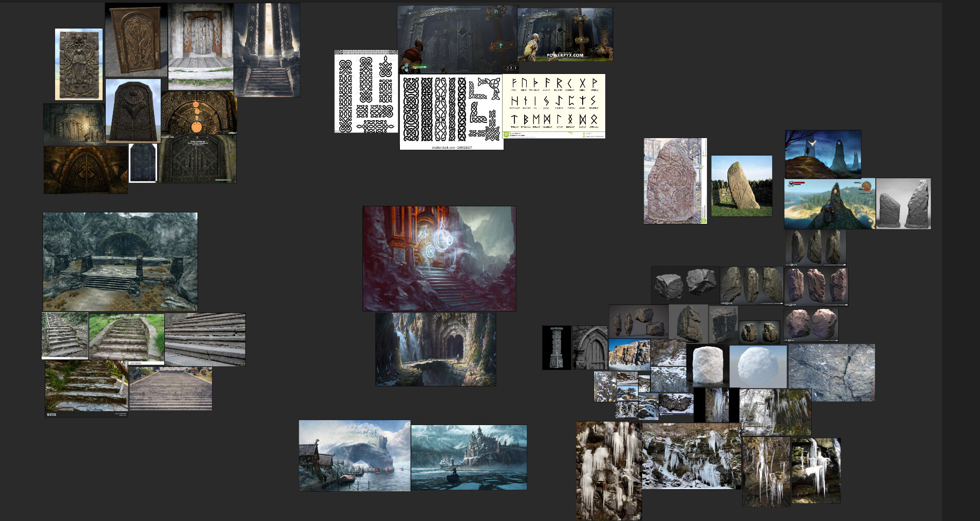Select the blue night monolith painting
Viewport: 980px width, 521px height.
823,154
